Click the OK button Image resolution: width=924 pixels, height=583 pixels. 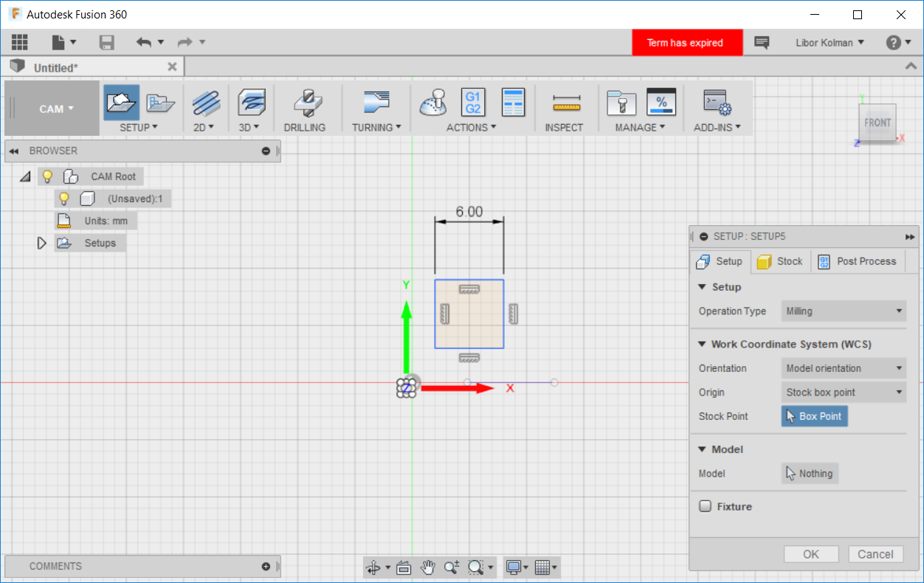click(810, 554)
